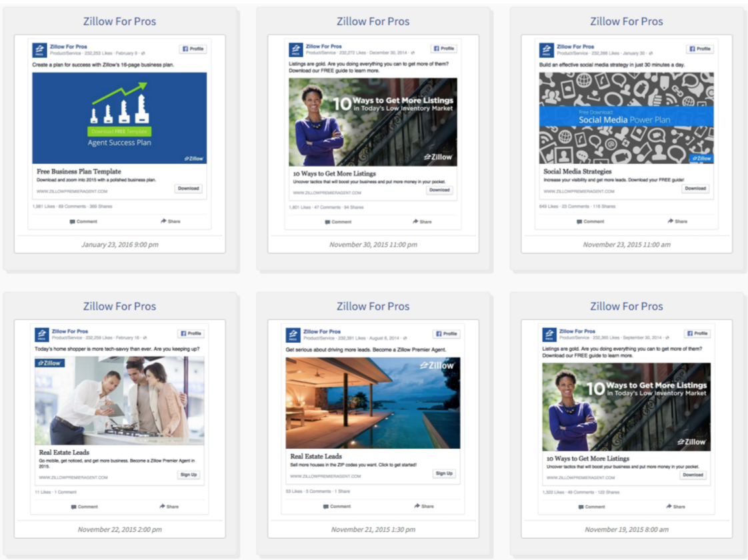The width and height of the screenshot is (748, 560).
Task: Open Social Media Power Plan image
Action: [x=626, y=118]
